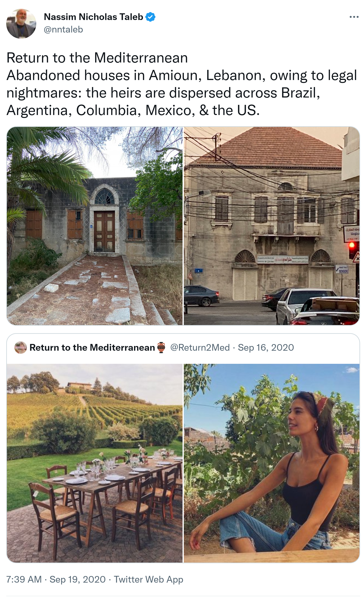Click the amphora emoji in quoted name
Viewport: 364px width, 599px height.
coord(161,347)
